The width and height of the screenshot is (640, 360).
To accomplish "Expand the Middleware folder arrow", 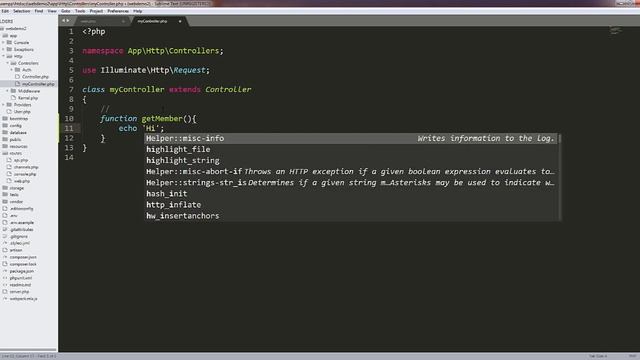I will [8, 91].
